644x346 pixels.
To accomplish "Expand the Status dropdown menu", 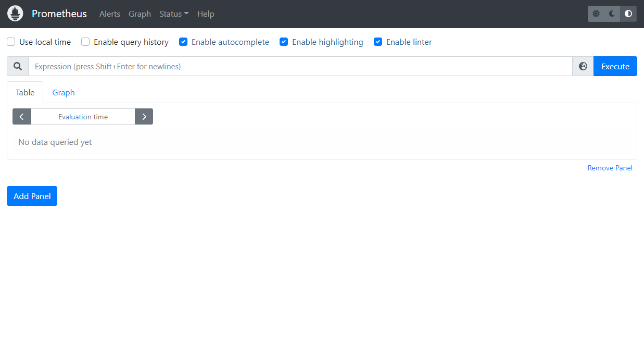I will pos(174,14).
